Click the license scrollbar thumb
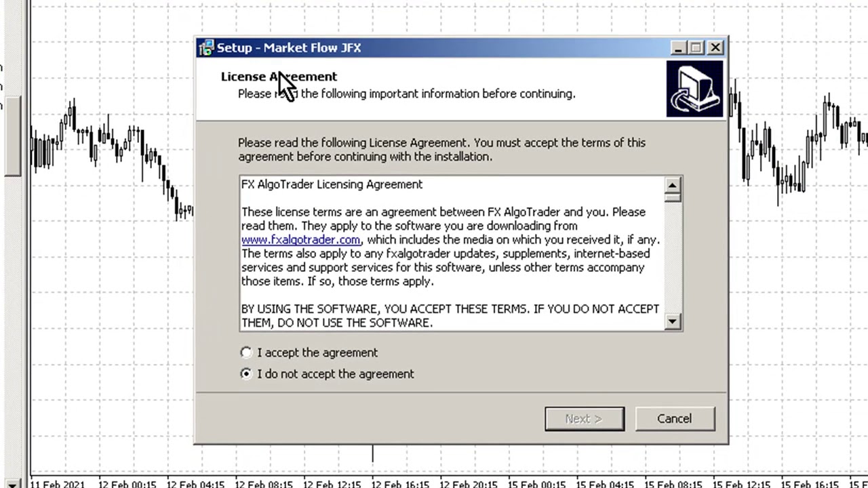This screenshot has height=488, width=868. coord(672,197)
